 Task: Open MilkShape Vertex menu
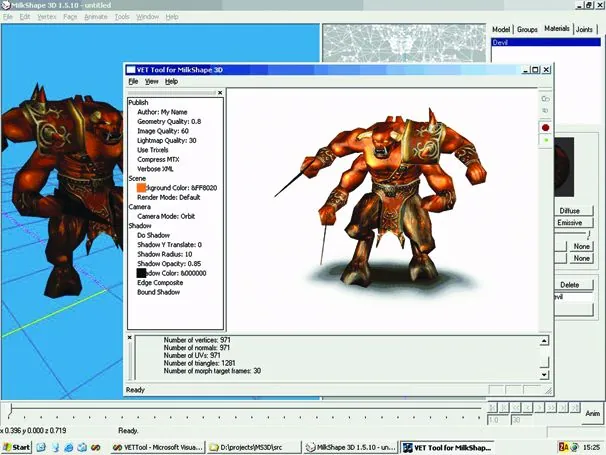point(47,17)
